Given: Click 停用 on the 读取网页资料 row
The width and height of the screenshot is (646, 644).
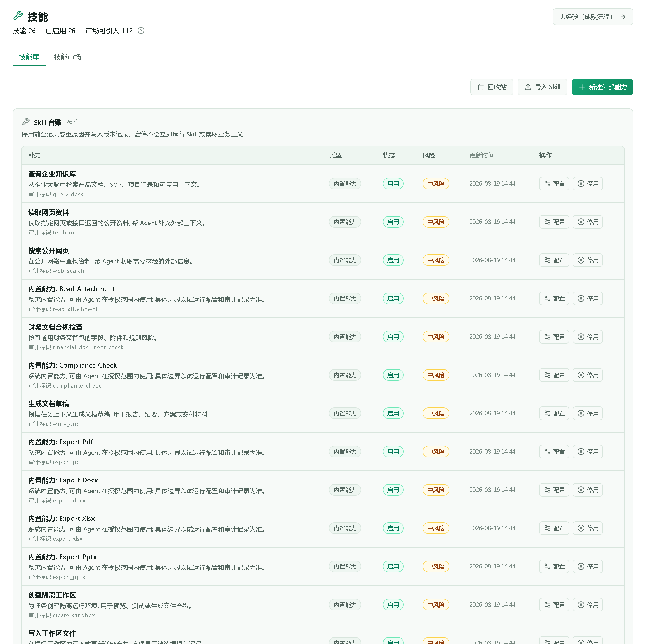Looking at the screenshot, I should pyautogui.click(x=588, y=222).
